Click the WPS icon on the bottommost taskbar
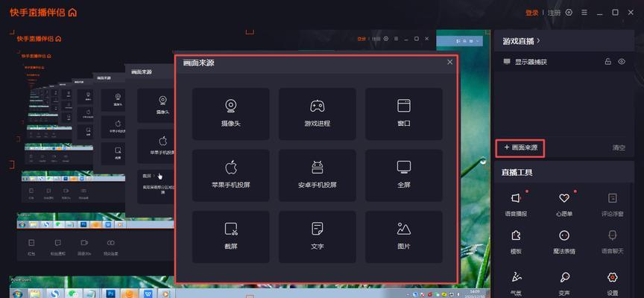This screenshot has height=298, width=644. [148, 294]
